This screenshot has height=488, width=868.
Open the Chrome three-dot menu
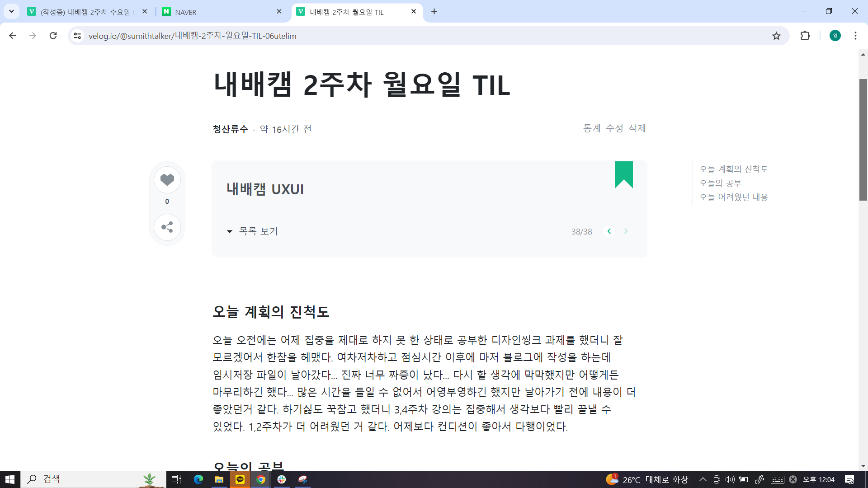click(855, 36)
